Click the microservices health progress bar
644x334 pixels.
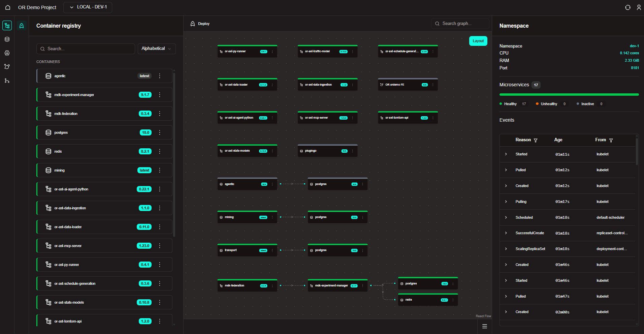569,95
